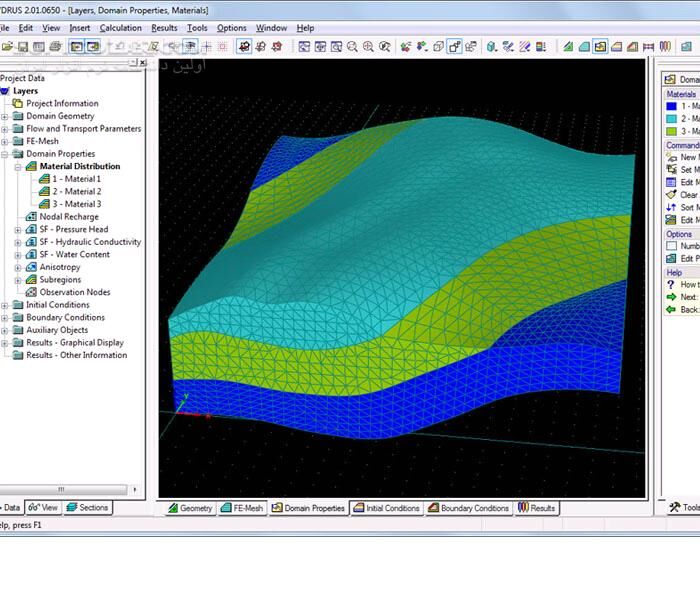
Task: Toggle the Number checkbox under Options
Action: pyautogui.click(x=672, y=246)
